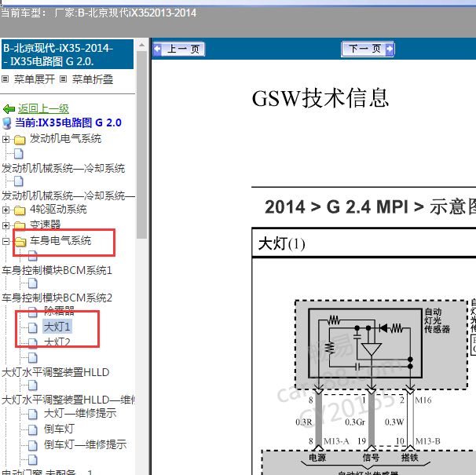Expand the 4轮驱动系统 folder node
The width and height of the screenshot is (476, 475).
5,210
